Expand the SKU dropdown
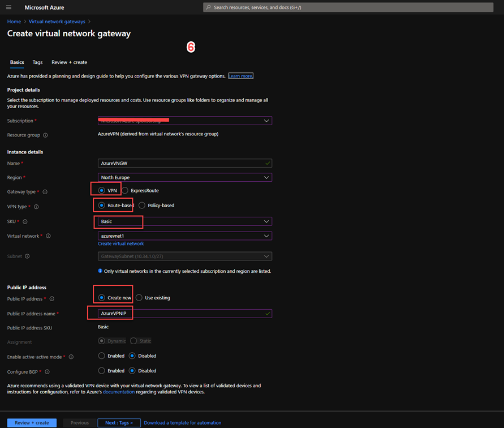Screen dimensions: 504x428 click(185, 221)
